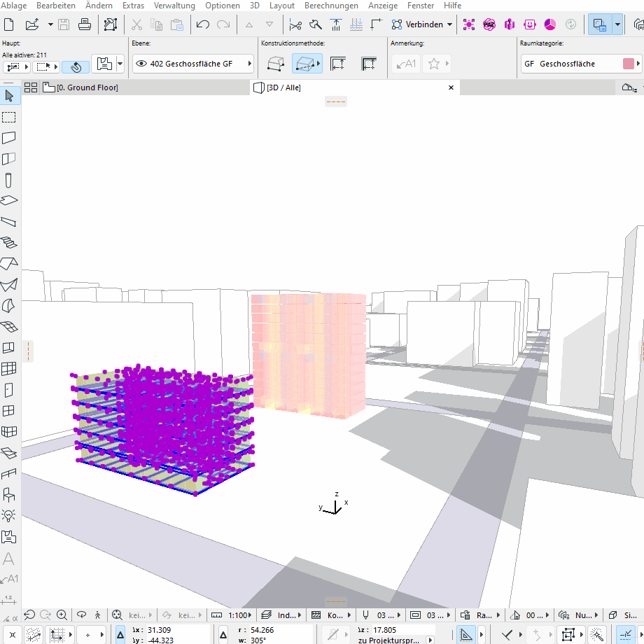Select the Roof tool in the toolbox
The width and height of the screenshot is (644, 644).
9,264
